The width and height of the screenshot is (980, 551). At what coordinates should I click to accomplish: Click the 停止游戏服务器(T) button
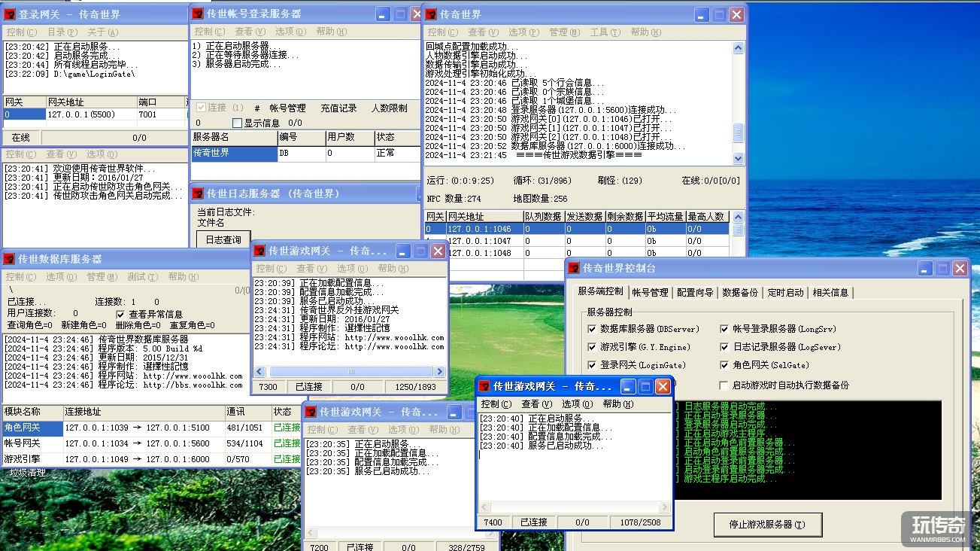(767, 525)
